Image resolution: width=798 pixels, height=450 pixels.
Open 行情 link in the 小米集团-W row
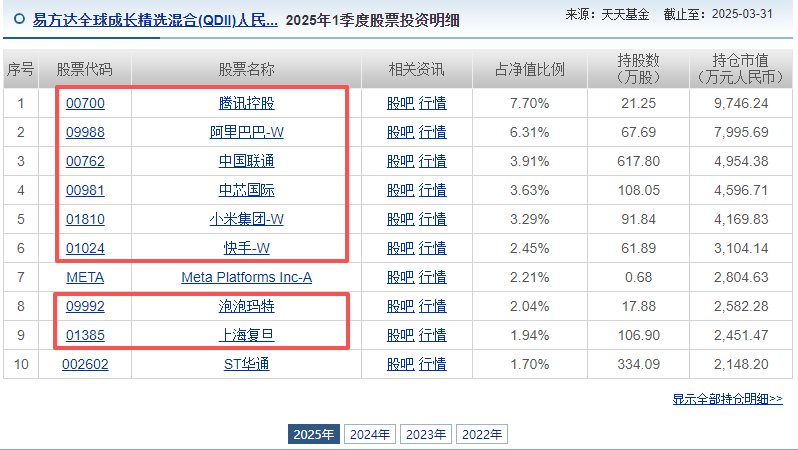click(x=433, y=219)
